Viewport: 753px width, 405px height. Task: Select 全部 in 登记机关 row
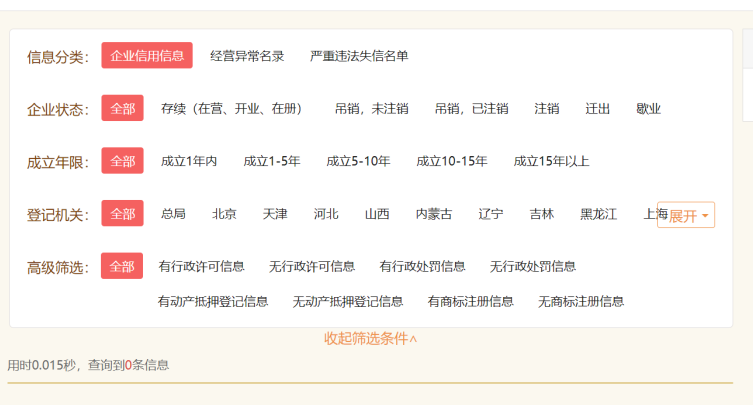[122, 213]
